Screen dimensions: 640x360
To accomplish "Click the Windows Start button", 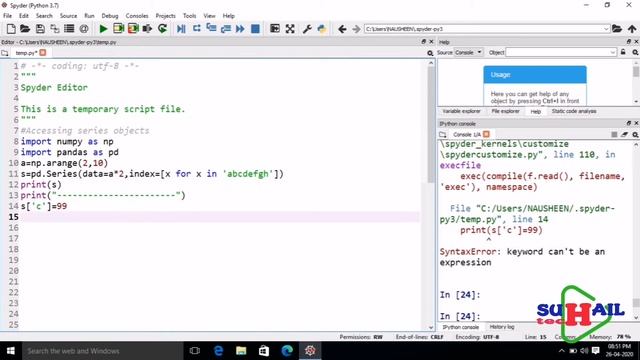I will pos(11,351).
